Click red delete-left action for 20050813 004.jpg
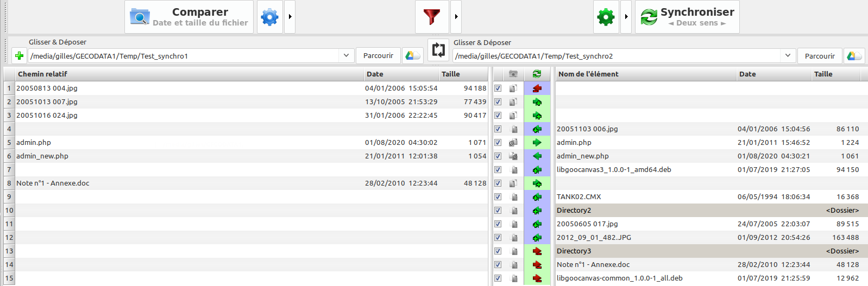868x286 pixels. coord(537,88)
